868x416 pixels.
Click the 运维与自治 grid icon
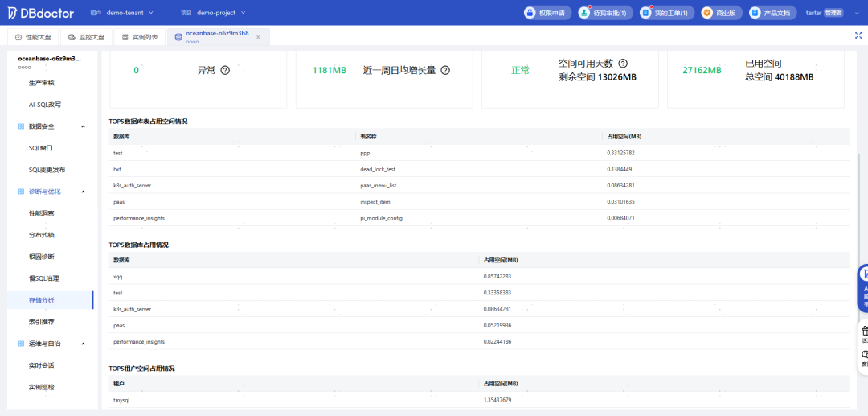pos(21,344)
